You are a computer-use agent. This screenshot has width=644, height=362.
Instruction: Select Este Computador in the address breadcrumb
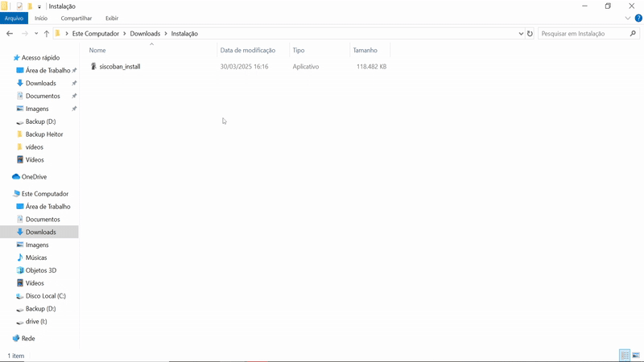pos(96,34)
